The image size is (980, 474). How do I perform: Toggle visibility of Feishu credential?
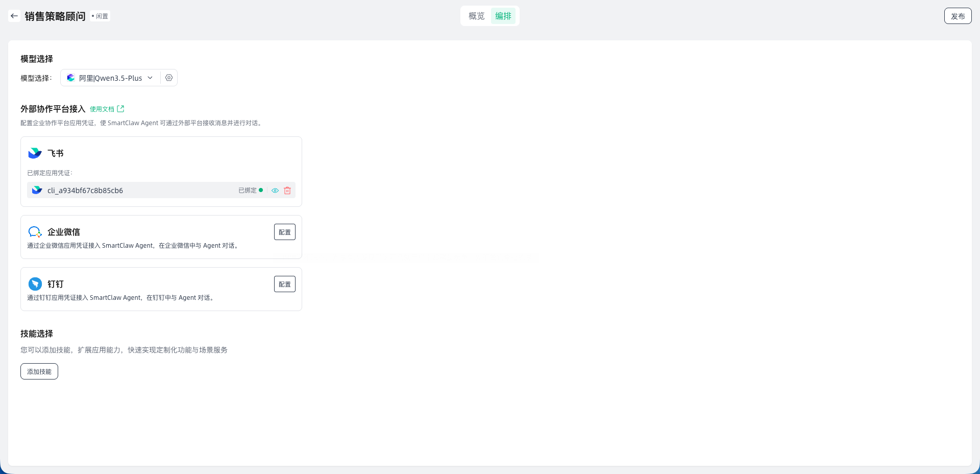pos(275,191)
